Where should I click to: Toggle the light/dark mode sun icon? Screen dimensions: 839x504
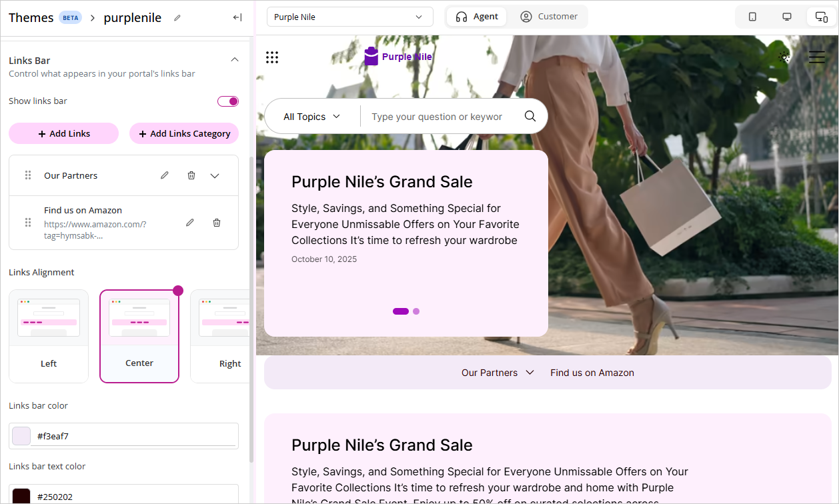(x=784, y=57)
